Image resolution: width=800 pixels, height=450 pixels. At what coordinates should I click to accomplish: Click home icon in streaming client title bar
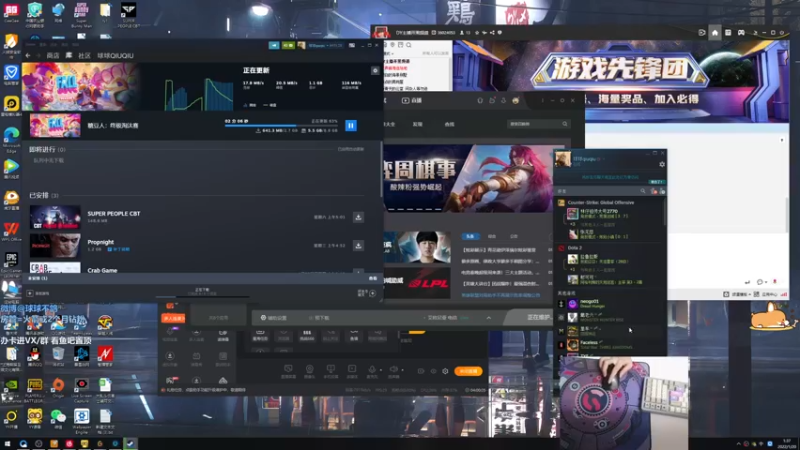click(x=715, y=33)
